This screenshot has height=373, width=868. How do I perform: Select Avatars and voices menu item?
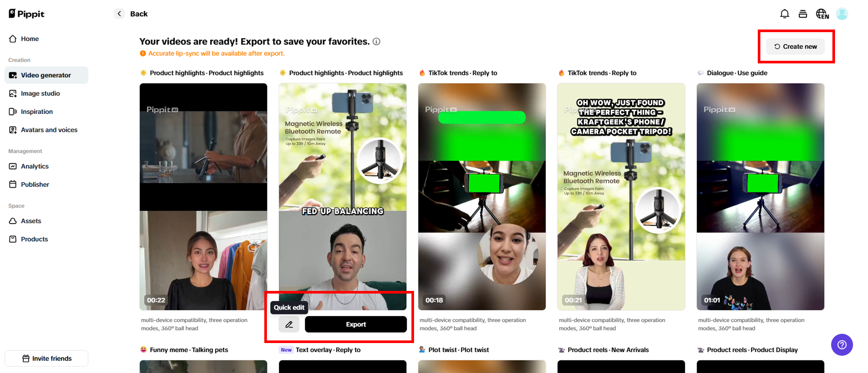click(x=49, y=130)
